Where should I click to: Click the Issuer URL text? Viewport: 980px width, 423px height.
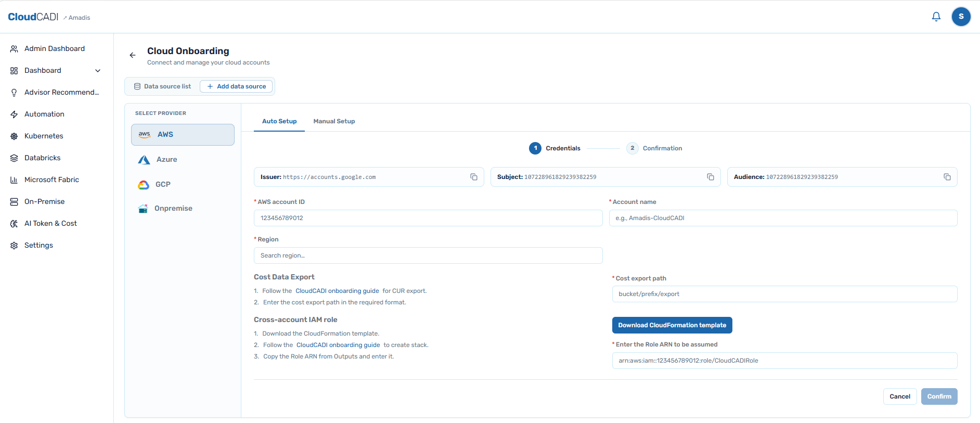[x=329, y=177]
